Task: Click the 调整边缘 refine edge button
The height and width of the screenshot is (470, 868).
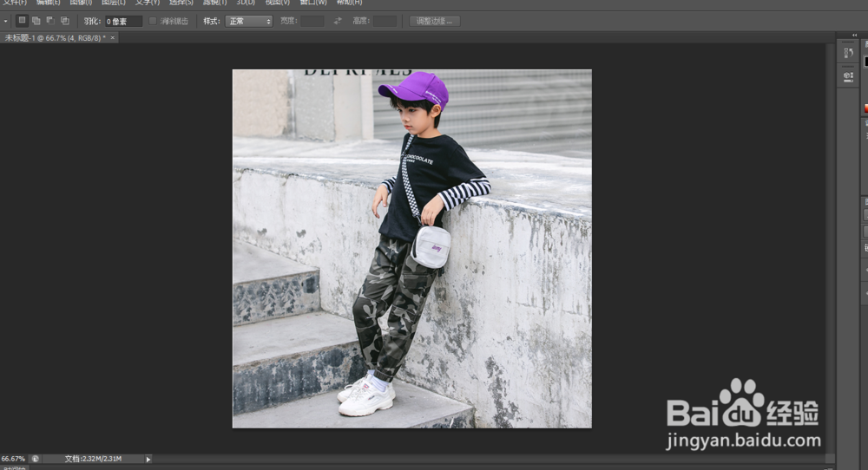Action: coord(435,21)
